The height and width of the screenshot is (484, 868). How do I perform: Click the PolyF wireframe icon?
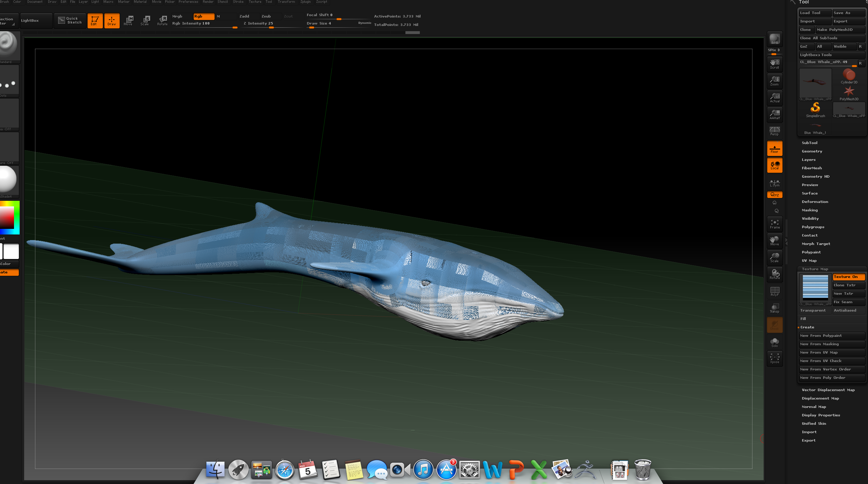pos(775,291)
